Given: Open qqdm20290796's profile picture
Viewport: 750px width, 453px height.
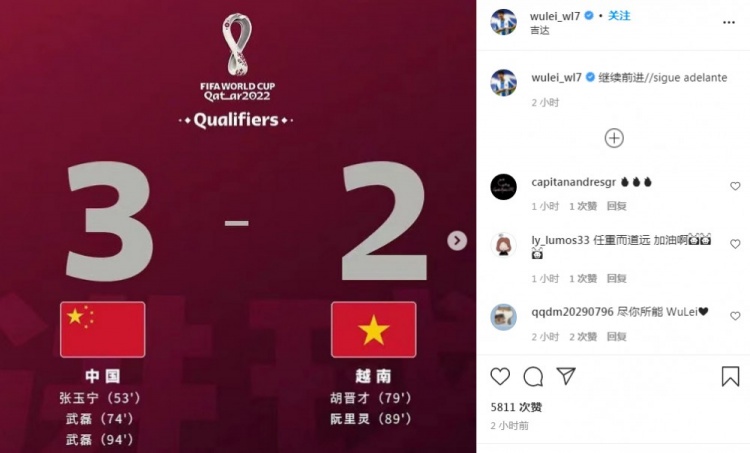Looking at the screenshot, I should [x=504, y=317].
